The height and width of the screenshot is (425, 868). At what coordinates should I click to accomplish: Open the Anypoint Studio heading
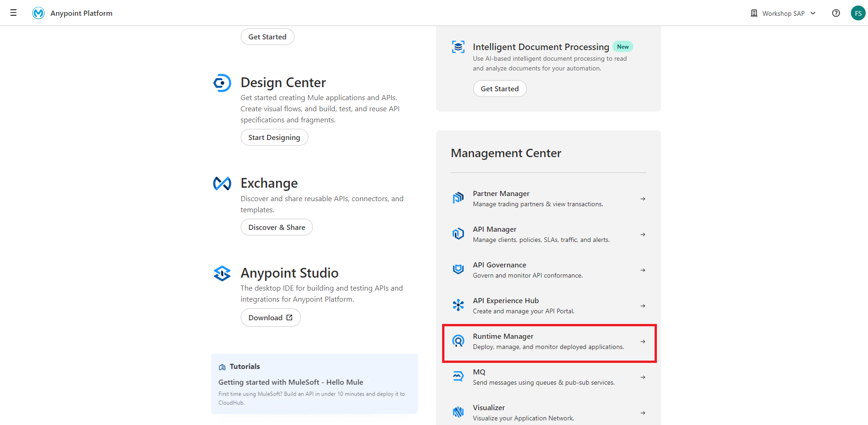point(289,273)
